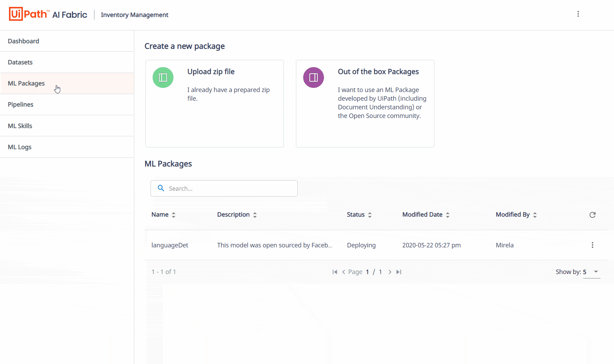Screen dimensions: 614x364
Task: Focus the package Search field
Action: tap(224, 188)
